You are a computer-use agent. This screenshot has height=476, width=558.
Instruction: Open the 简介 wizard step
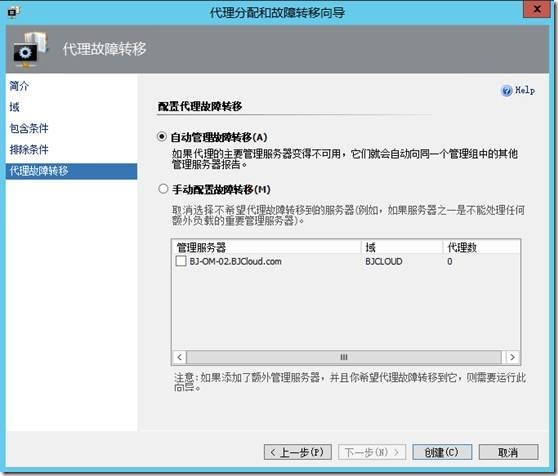coord(19,86)
